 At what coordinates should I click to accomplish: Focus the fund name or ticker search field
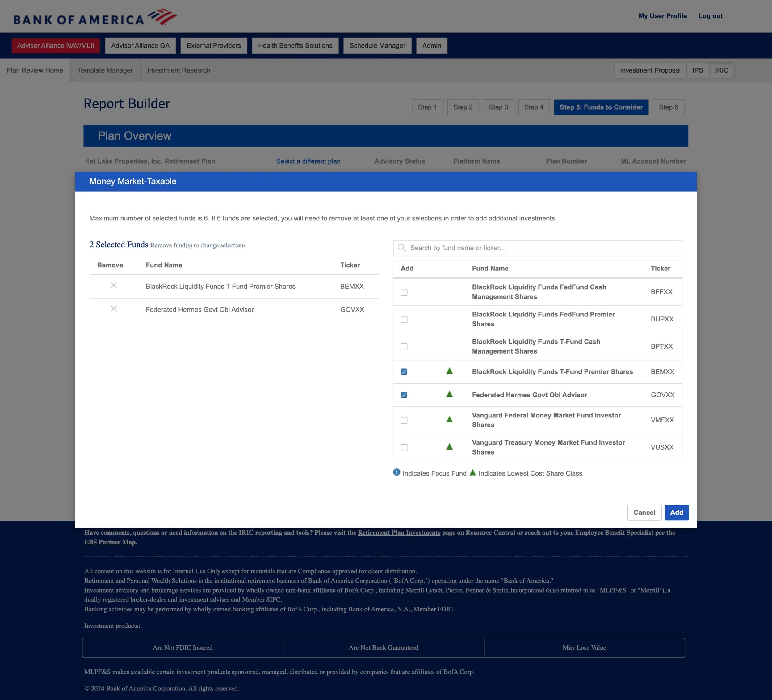coord(544,248)
